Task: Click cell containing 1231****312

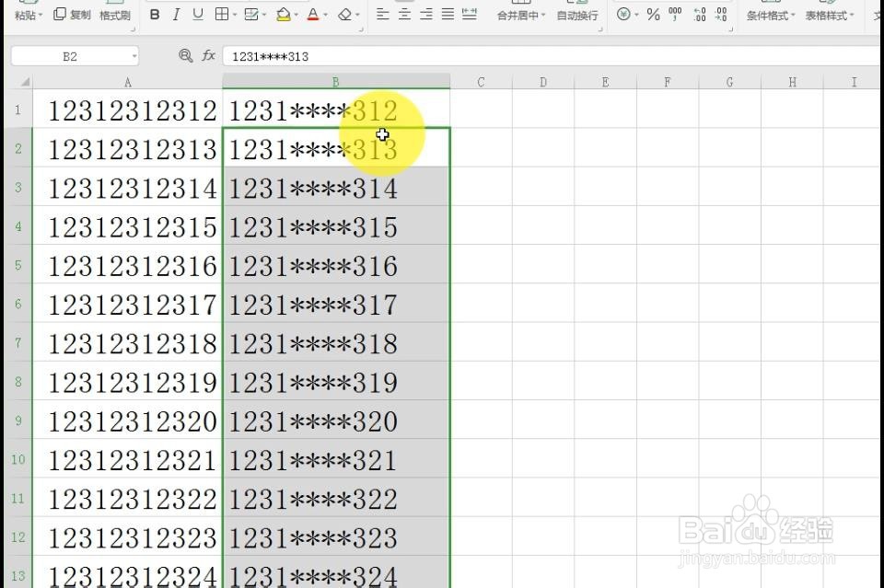Action: click(337, 110)
